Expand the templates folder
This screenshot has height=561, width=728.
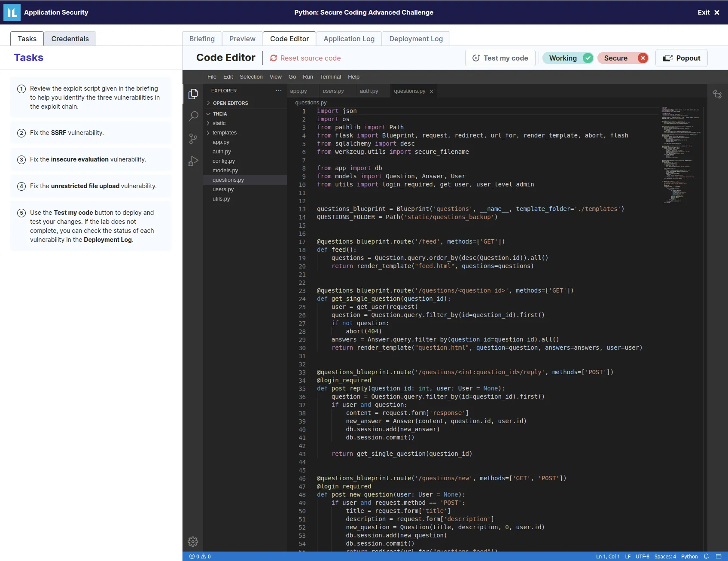click(208, 132)
